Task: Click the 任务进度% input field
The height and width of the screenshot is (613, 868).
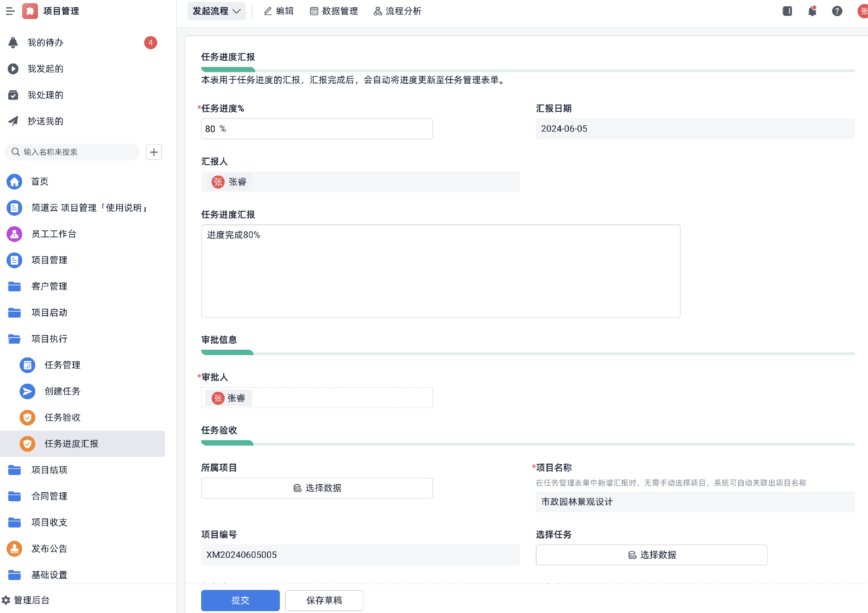Action: click(x=316, y=129)
